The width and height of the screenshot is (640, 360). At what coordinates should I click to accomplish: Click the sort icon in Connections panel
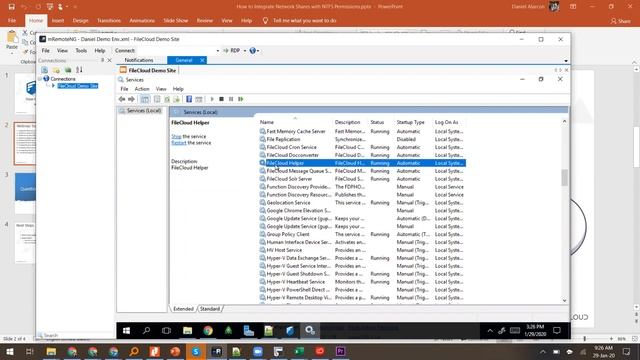(79, 70)
